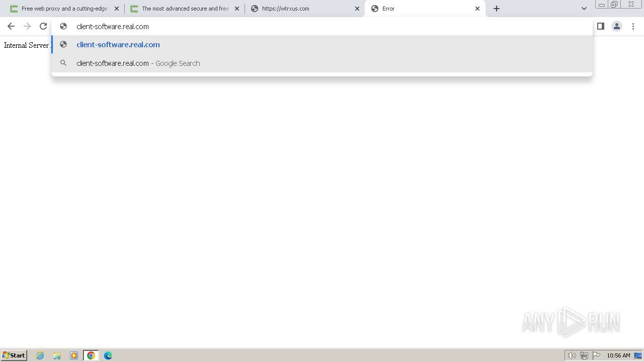Close the Error tab
The height and width of the screenshot is (362, 644).
click(x=477, y=9)
